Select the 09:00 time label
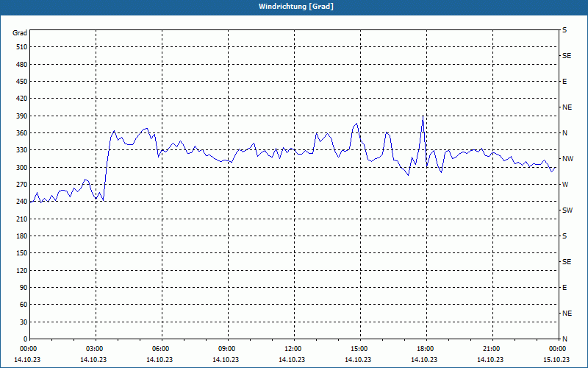Viewport: 588px width, 368px height. point(226,349)
